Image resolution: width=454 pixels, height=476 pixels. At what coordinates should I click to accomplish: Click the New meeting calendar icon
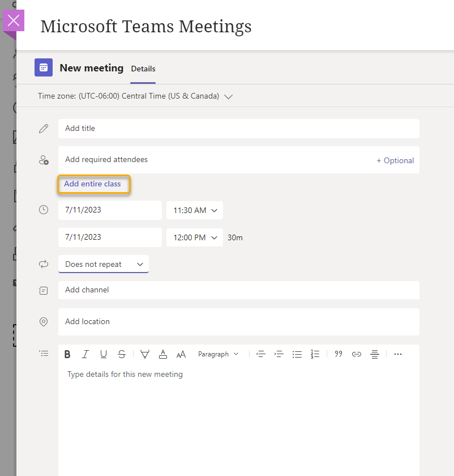pyautogui.click(x=44, y=67)
